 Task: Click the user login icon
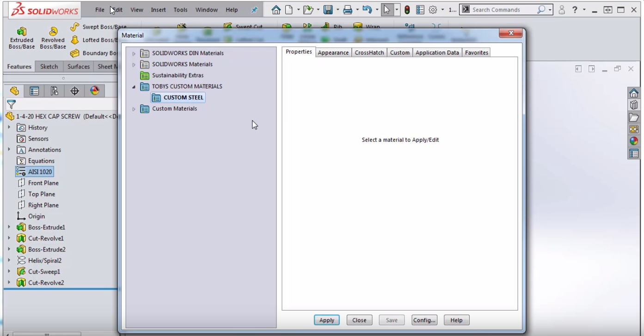[x=562, y=10]
